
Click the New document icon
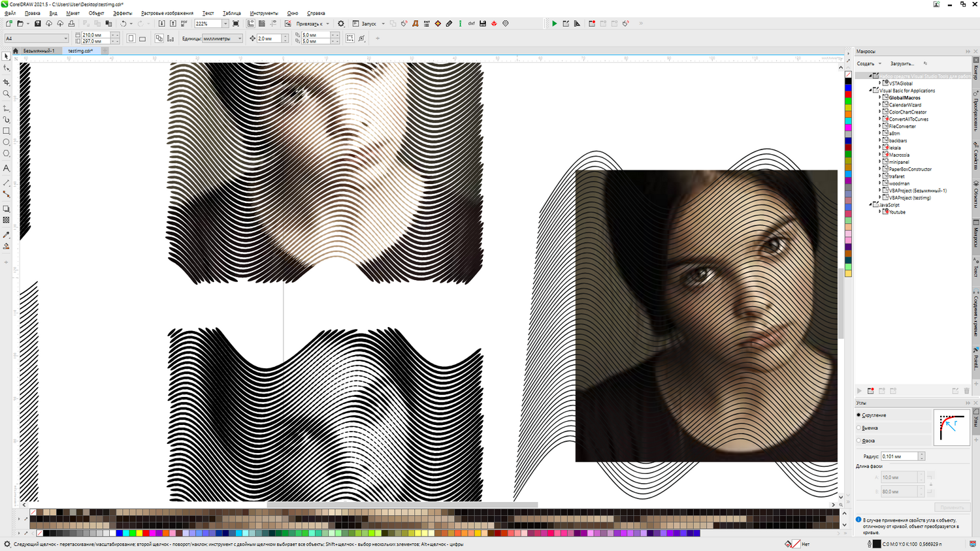click(x=9, y=24)
